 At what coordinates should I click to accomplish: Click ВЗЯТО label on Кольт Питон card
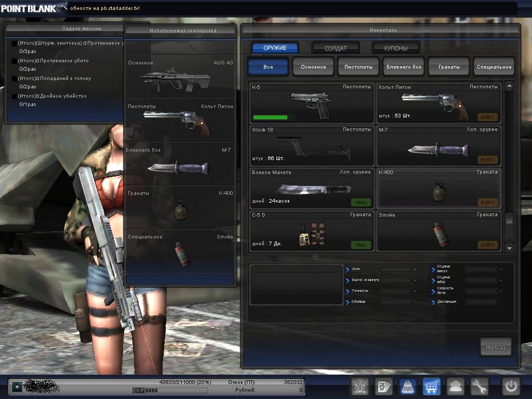[488, 117]
